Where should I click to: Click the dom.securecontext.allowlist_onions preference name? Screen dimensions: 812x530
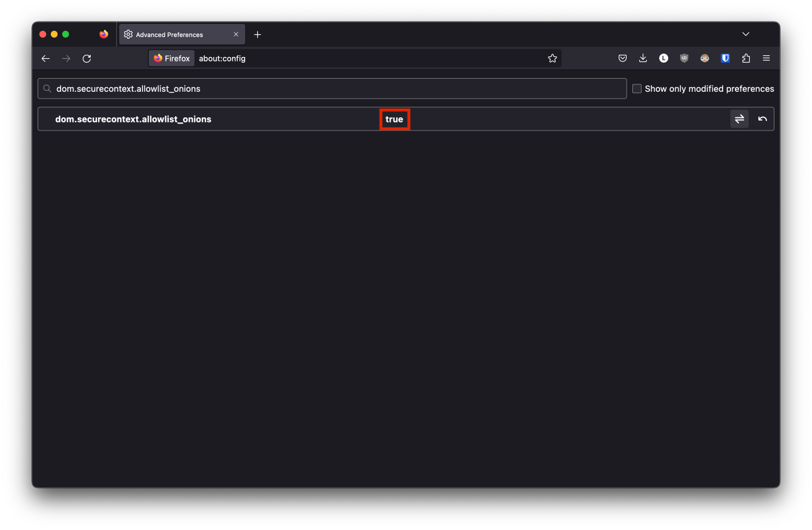133,119
